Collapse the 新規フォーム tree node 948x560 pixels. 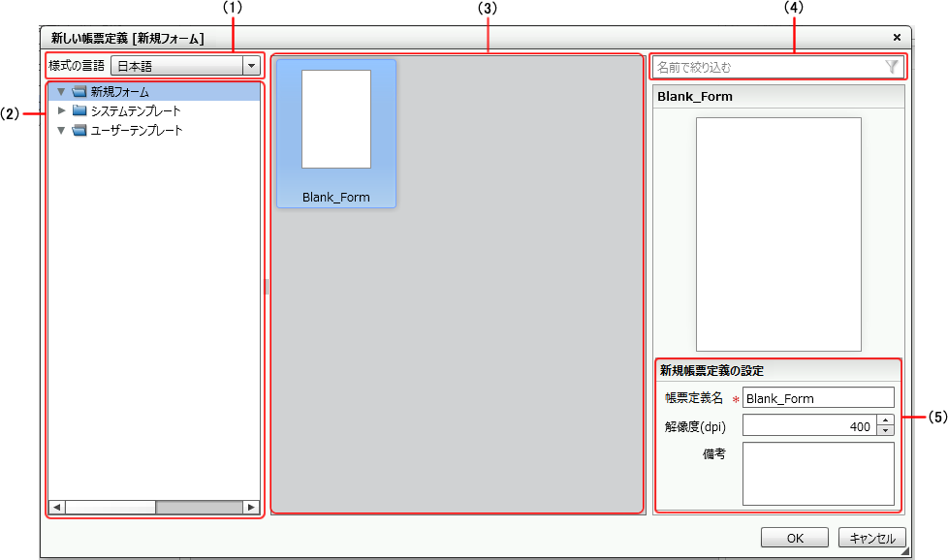[x=61, y=91]
